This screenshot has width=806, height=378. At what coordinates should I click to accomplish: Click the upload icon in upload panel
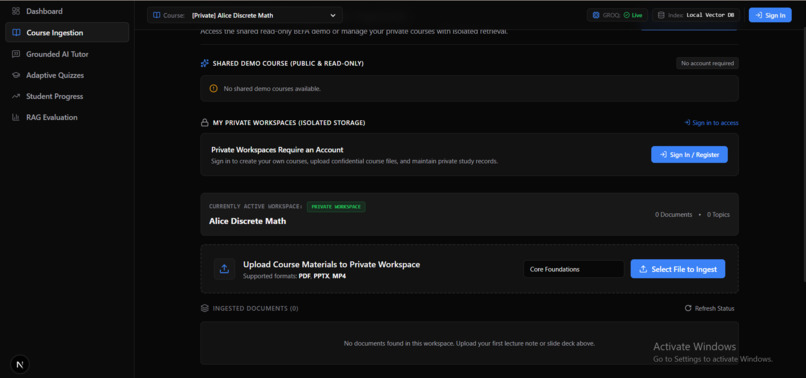224,269
